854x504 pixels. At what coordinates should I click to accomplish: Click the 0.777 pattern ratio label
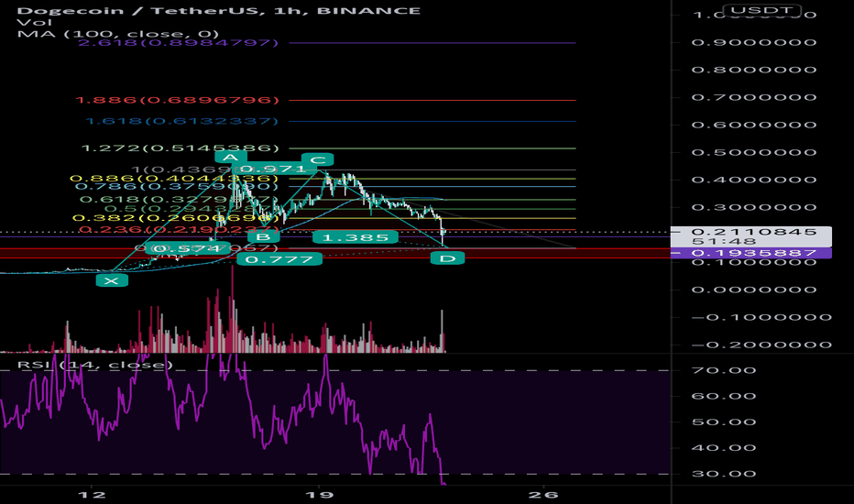click(279, 258)
